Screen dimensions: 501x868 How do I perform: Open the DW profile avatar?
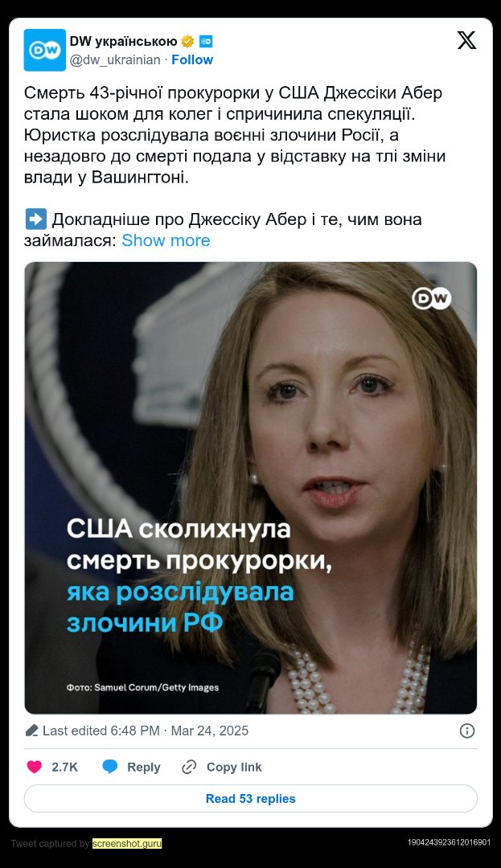(x=45, y=51)
